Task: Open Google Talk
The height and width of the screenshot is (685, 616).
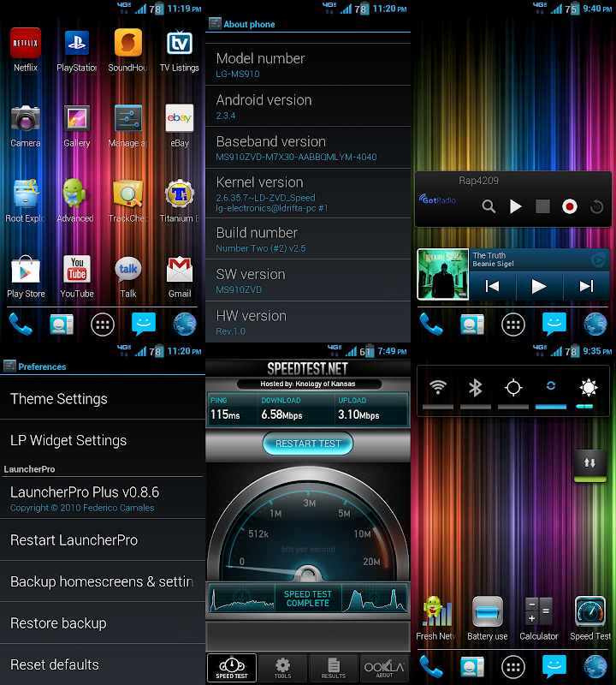Action: [128, 269]
